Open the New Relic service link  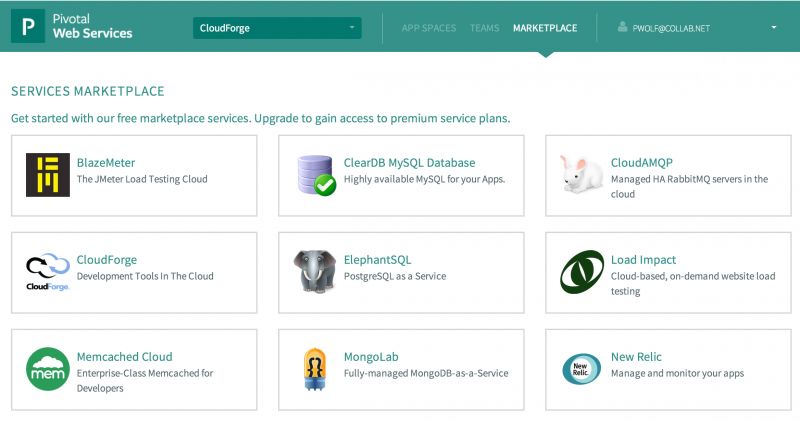636,357
